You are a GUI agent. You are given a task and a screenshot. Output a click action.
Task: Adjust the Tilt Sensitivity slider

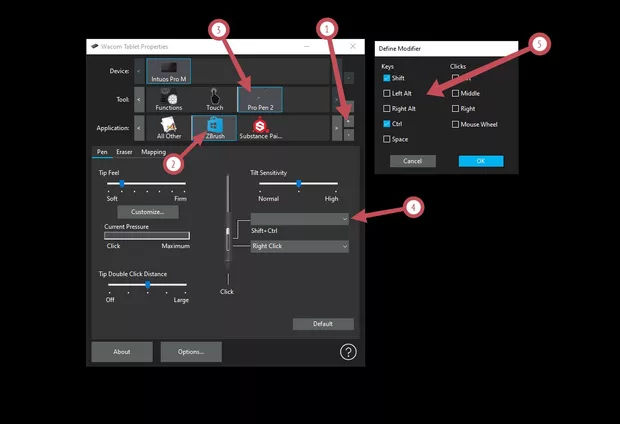(299, 184)
